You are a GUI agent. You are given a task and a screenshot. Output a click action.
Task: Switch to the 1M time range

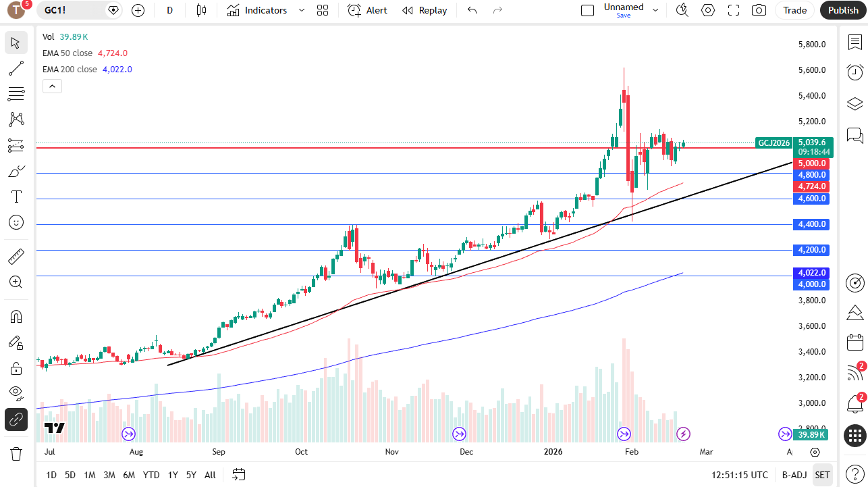90,475
